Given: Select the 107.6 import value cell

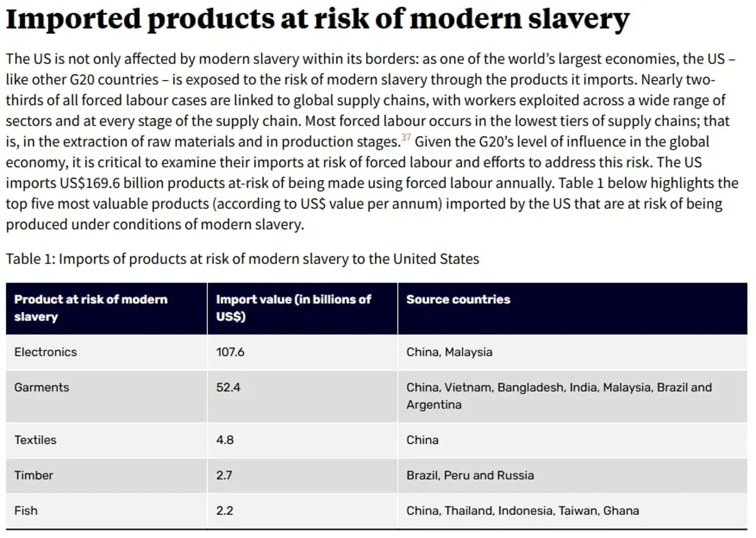Looking at the screenshot, I should point(302,352).
